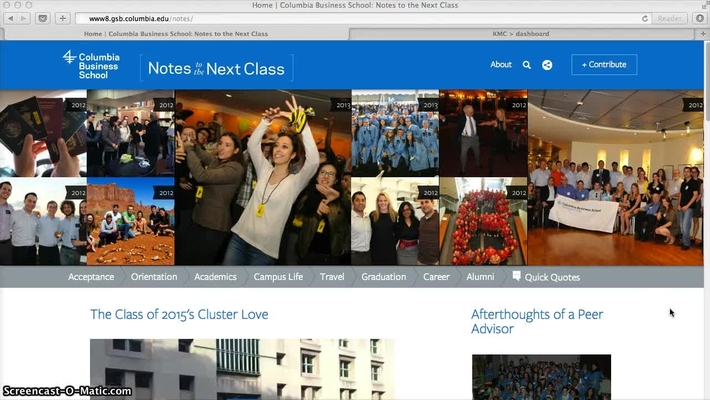Image resolution: width=710 pixels, height=400 pixels.
Task: Click the Cluster Love building image
Action: point(242,369)
